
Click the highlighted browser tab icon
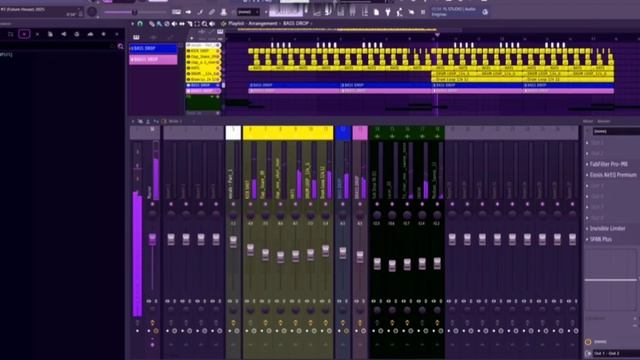[24, 34]
